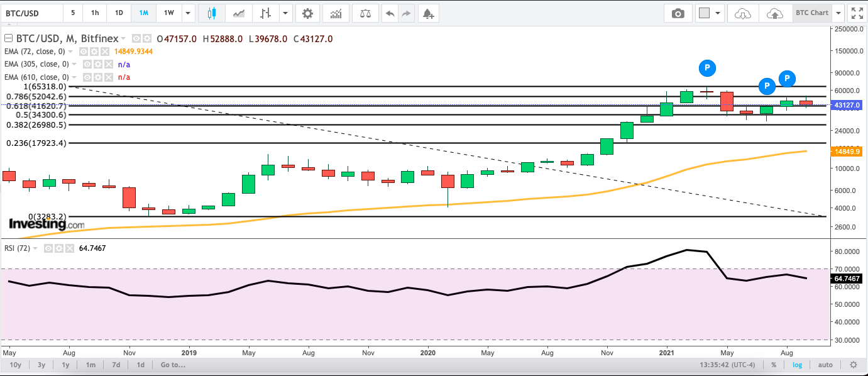Image resolution: width=868 pixels, height=376 pixels.
Task: Open chart properties gear in top toolbar
Action: pos(307,13)
